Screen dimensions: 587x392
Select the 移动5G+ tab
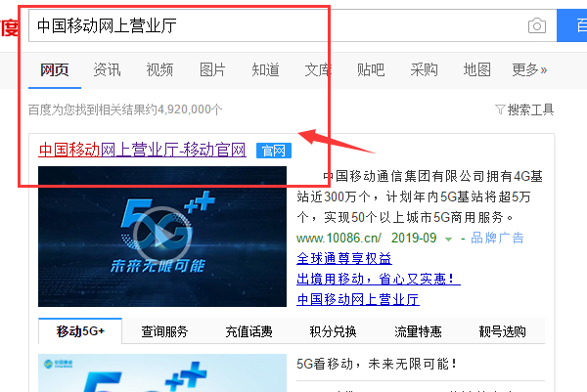pyautogui.click(x=80, y=331)
